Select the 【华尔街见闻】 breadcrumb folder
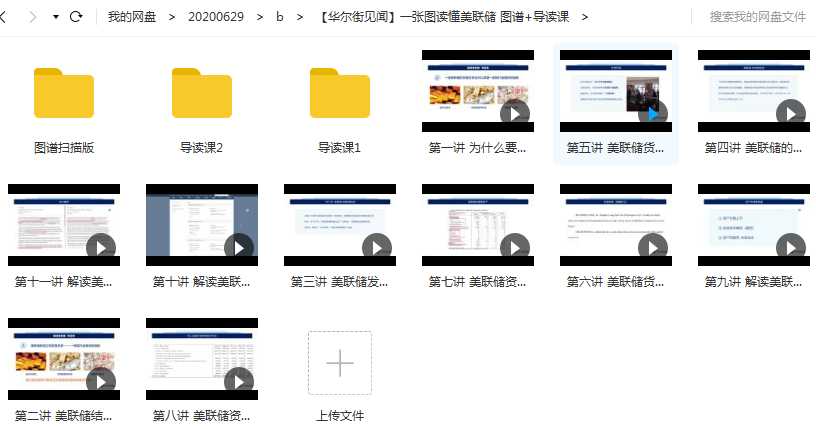 coord(443,17)
